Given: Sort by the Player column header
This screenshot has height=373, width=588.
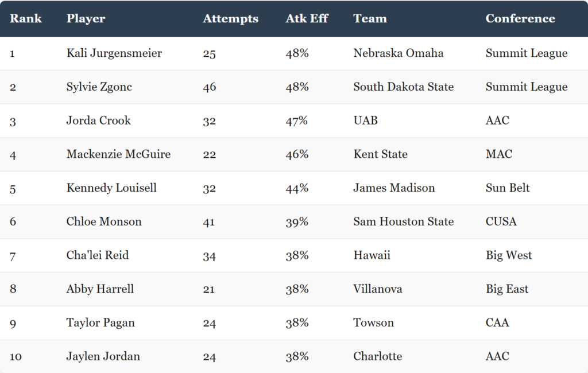Looking at the screenshot, I should pos(86,19).
